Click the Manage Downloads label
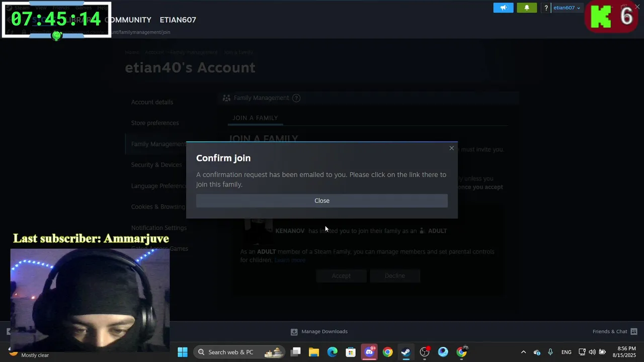The height and width of the screenshot is (362, 644). 325,331
